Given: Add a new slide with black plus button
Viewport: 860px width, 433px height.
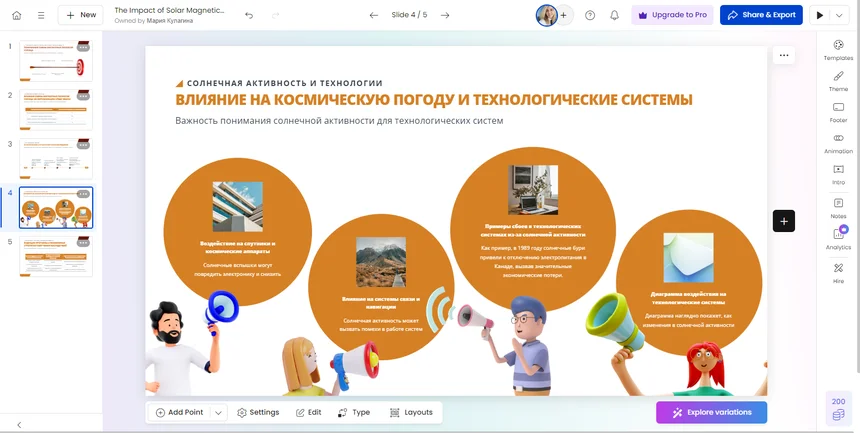Looking at the screenshot, I should tap(784, 221).
